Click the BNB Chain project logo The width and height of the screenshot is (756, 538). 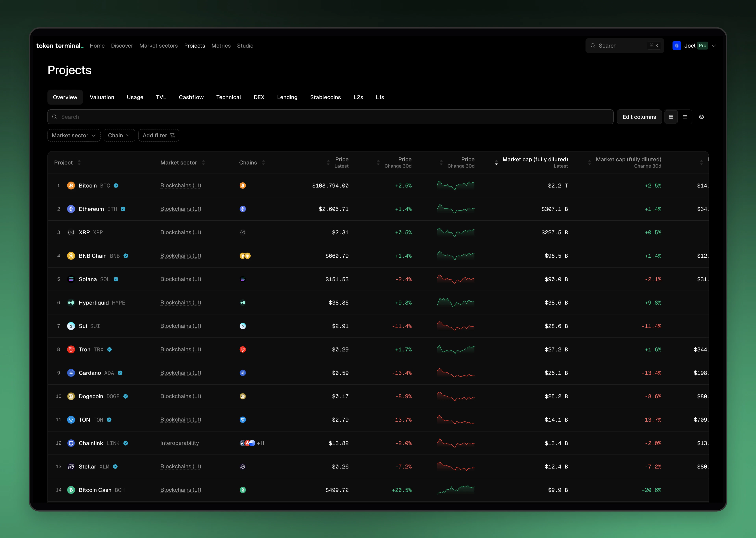(71, 256)
